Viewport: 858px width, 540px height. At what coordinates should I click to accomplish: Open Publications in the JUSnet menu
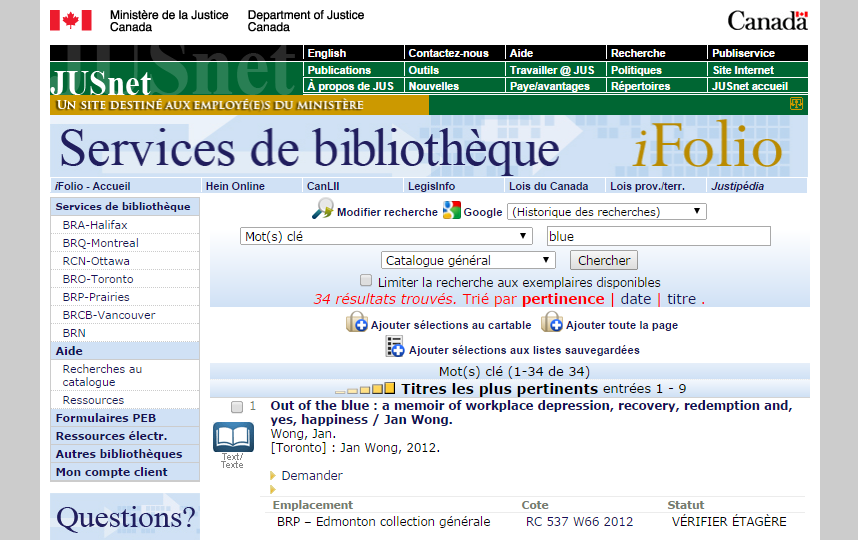(x=339, y=70)
